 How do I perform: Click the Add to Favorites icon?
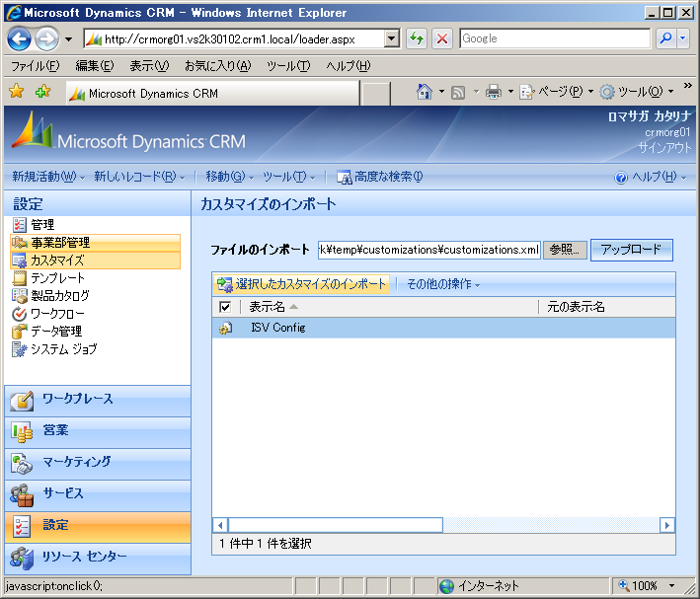click(42, 91)
